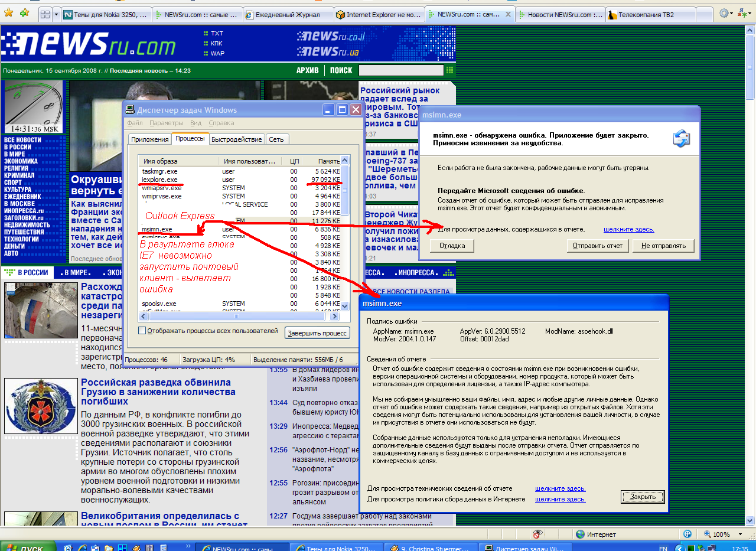Open the Favorites Center star icon
Screen dimensions: 756x551
[8, 13]
